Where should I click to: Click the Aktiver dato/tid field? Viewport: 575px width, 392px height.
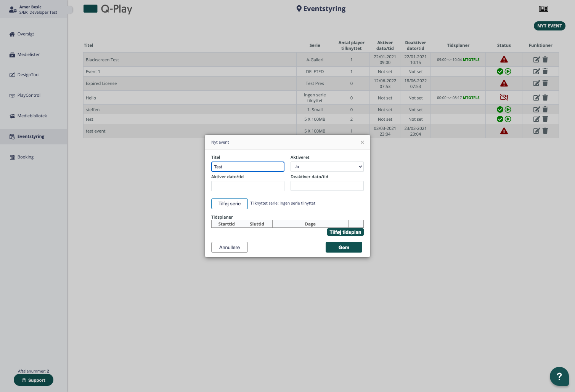248,186
